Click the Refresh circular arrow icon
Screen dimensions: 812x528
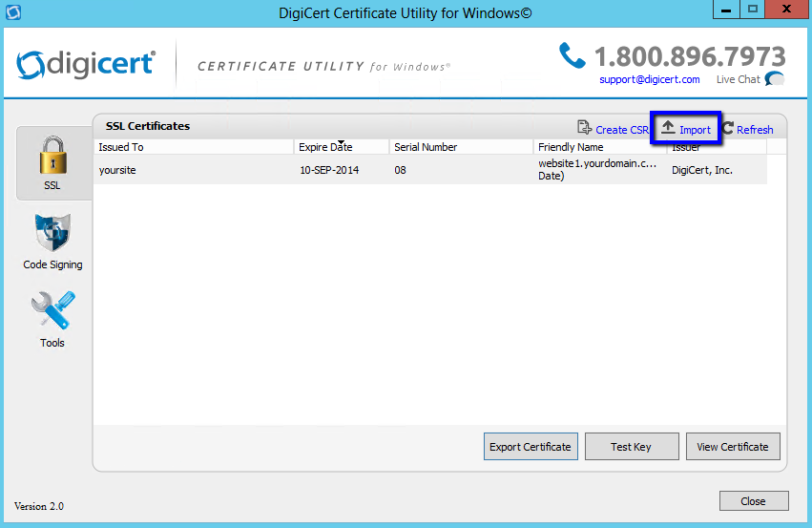point(727,129)
